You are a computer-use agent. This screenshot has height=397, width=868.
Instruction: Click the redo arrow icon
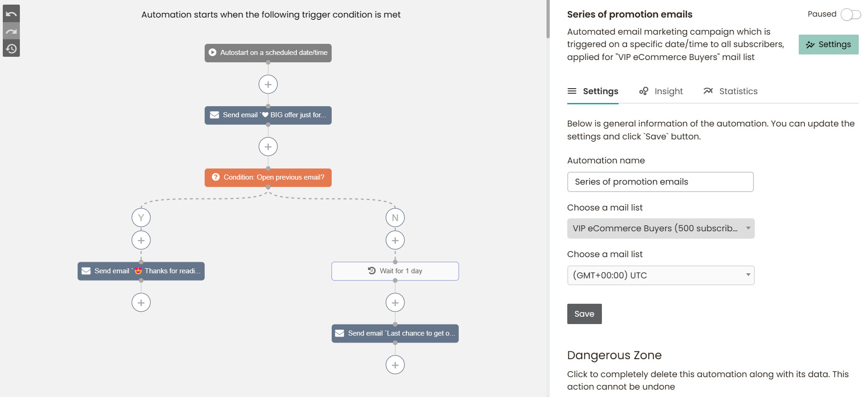click(x=11, y=31)
